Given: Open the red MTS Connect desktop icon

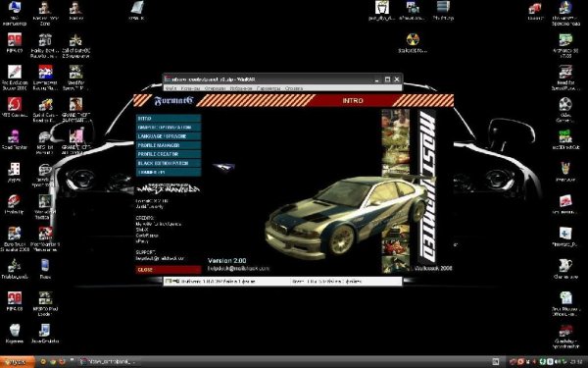Looking at the screenshot, I should tap(15, 104).
